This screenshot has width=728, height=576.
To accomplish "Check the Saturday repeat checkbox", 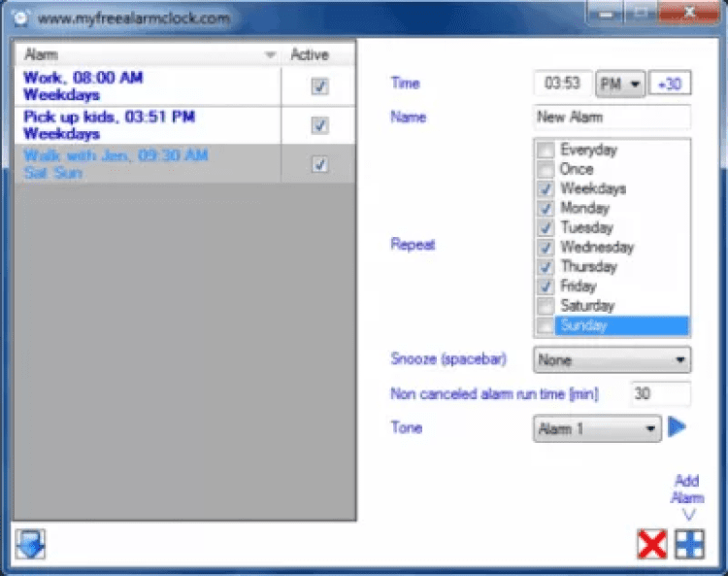I will pos(546,306).
